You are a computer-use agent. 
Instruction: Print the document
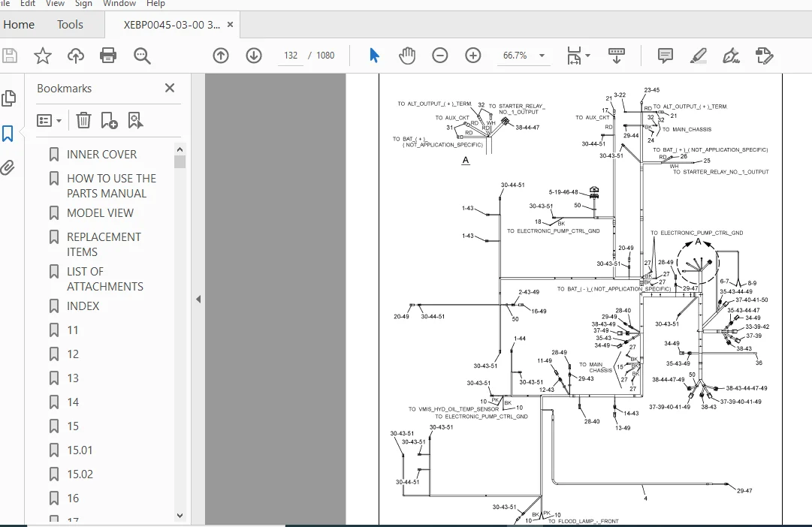108,56
